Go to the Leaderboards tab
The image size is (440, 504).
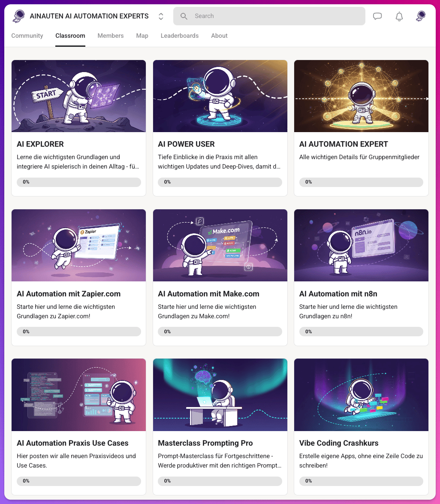click(180, 36)
